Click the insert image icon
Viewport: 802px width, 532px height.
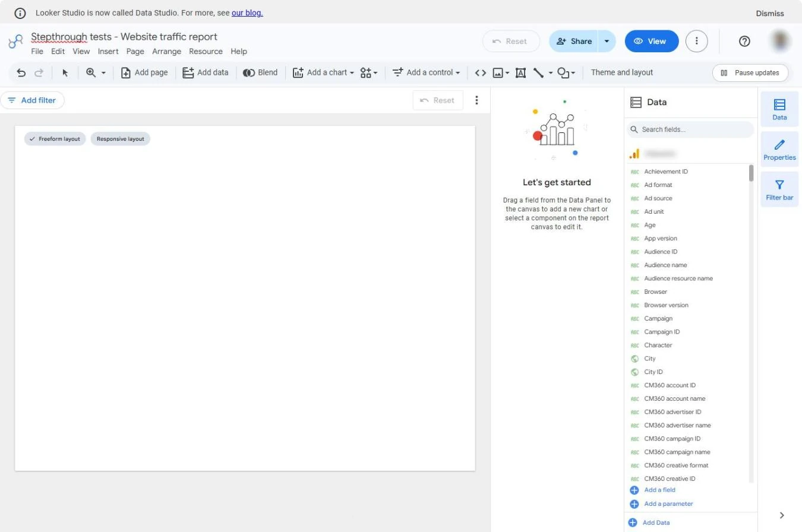pos(498,72)
